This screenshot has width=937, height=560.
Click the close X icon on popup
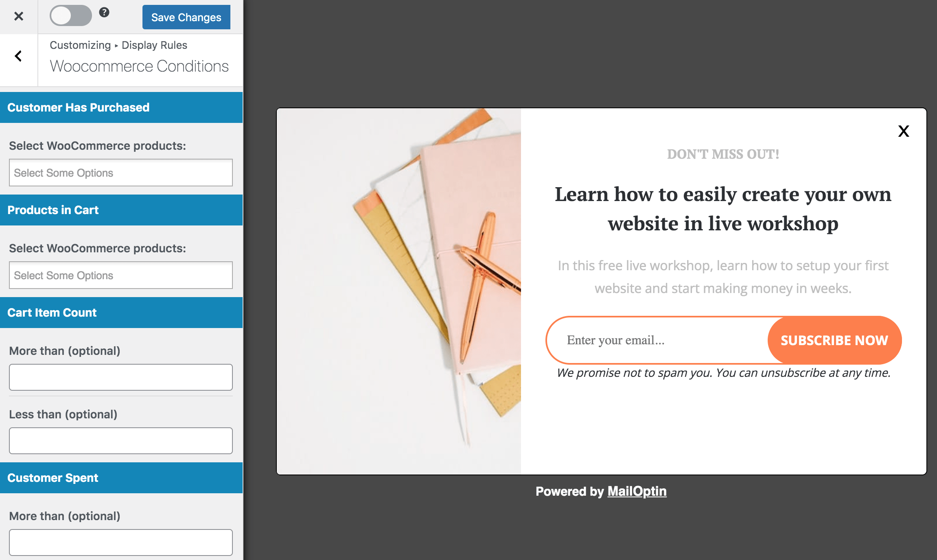[904, 132]
